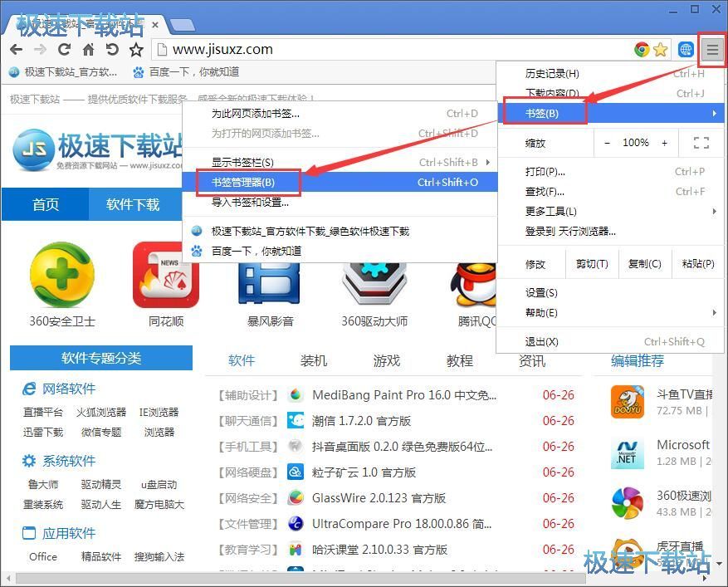Open UltraCompare Pro 18.00.0.86 link

tap(402, 524)
